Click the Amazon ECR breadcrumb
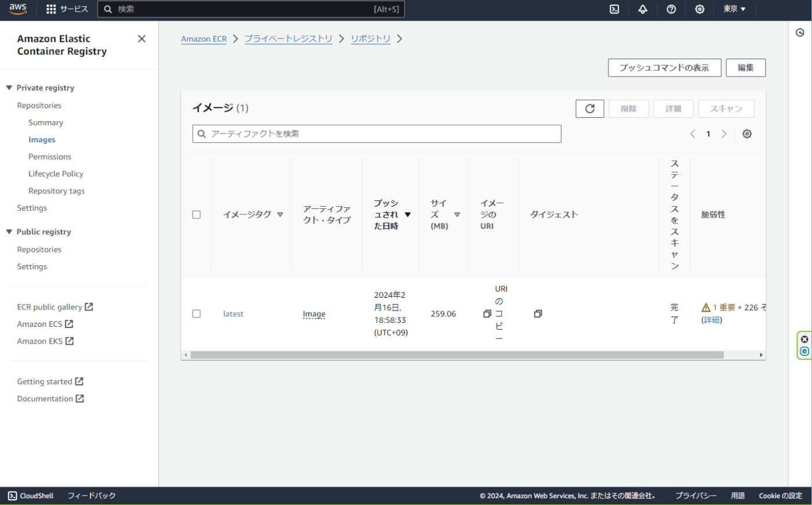This screenshot has width=812, height=505. click(204, 39)
